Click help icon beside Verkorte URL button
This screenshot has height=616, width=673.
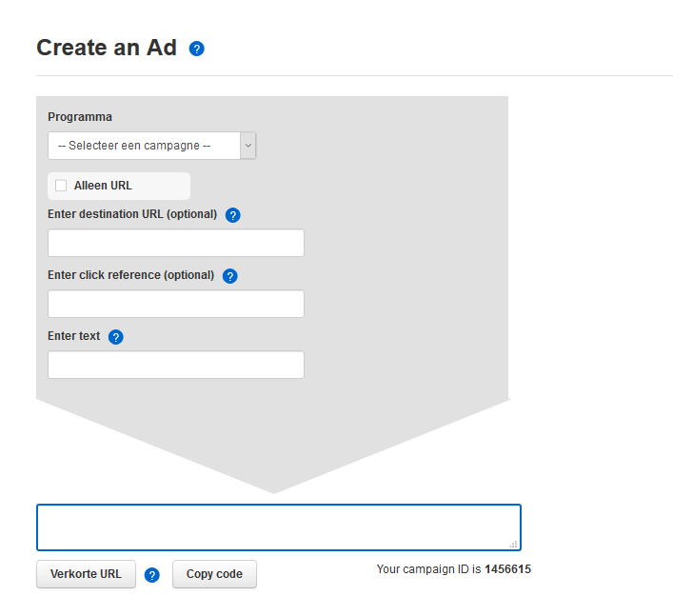[151, 575]
